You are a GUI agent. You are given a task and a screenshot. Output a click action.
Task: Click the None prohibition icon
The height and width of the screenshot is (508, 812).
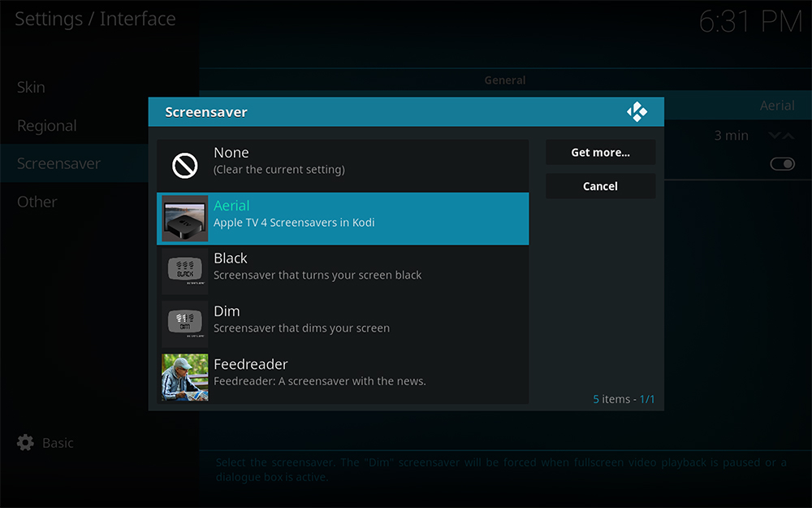[x=185, y=165]
